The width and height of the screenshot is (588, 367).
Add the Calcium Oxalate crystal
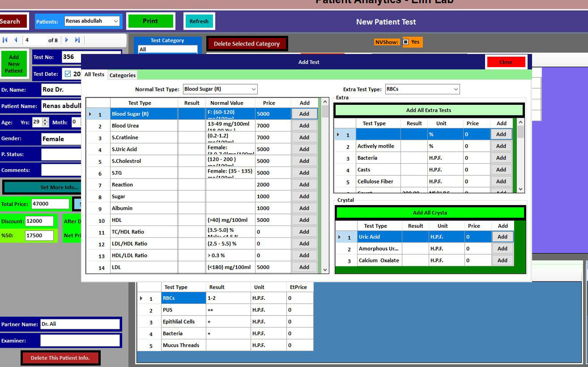click(503, 260)
